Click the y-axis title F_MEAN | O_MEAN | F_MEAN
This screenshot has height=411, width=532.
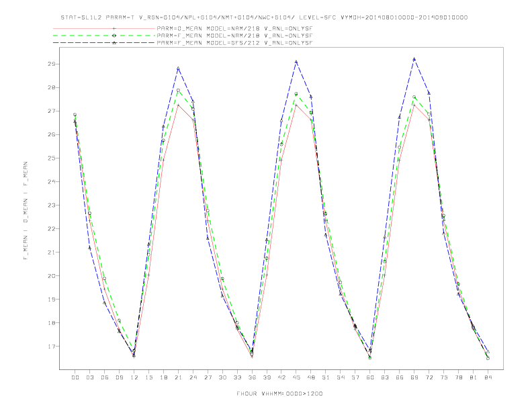coord(26,211)
